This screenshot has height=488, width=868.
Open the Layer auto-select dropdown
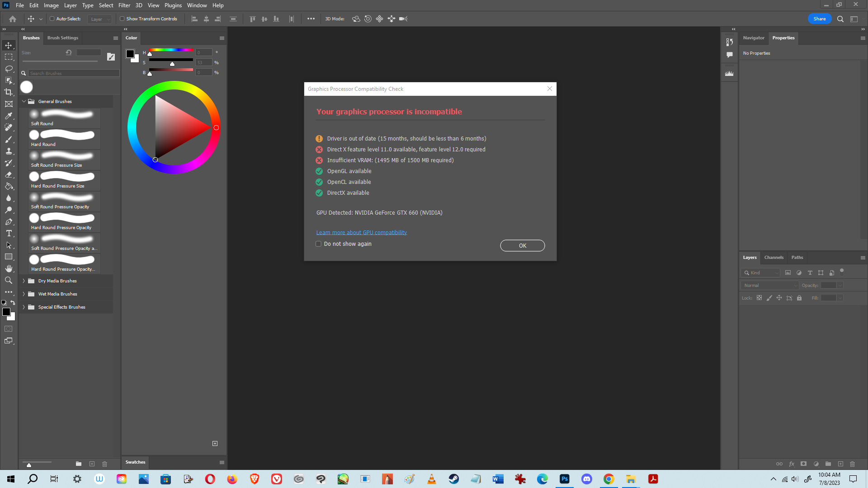point(99,19)
